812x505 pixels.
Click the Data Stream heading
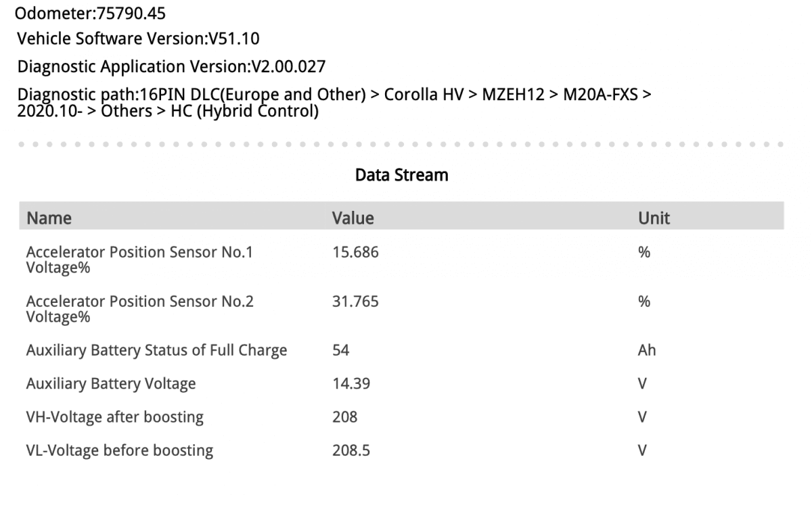tap(401, 175)
